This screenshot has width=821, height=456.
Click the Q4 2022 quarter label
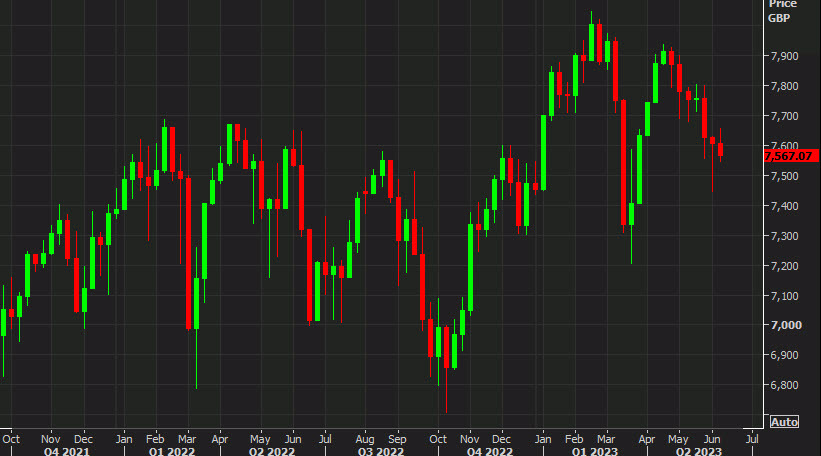pos(490,451)
